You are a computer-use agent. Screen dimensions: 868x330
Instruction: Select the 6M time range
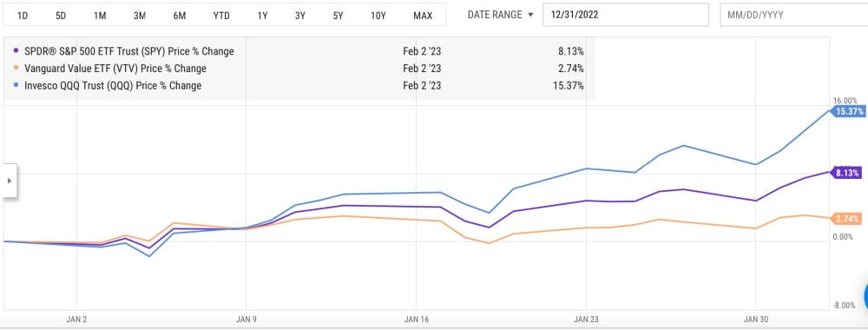180,16
